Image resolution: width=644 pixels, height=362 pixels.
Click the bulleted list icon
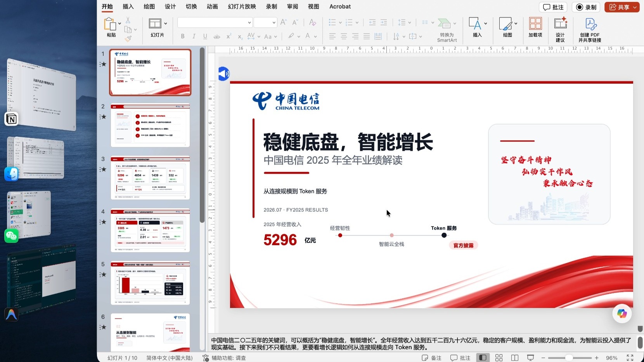[x=332, y=23]
